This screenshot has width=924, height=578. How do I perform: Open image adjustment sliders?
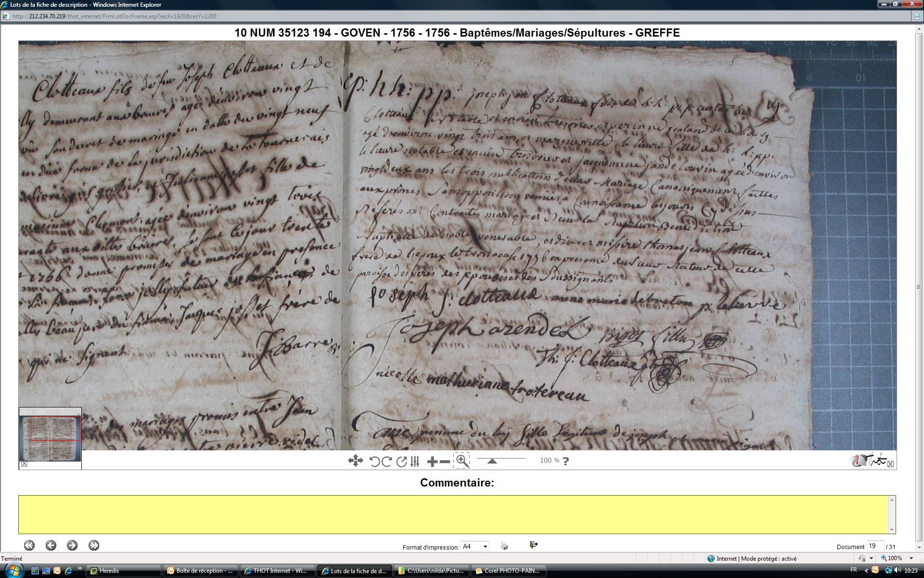click(x=415, y=461)
